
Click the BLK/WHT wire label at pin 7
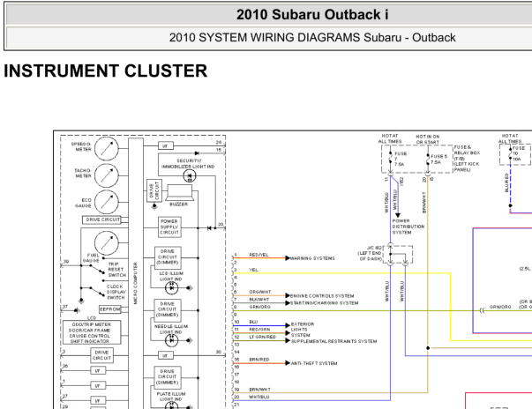[x=259, y=299]
